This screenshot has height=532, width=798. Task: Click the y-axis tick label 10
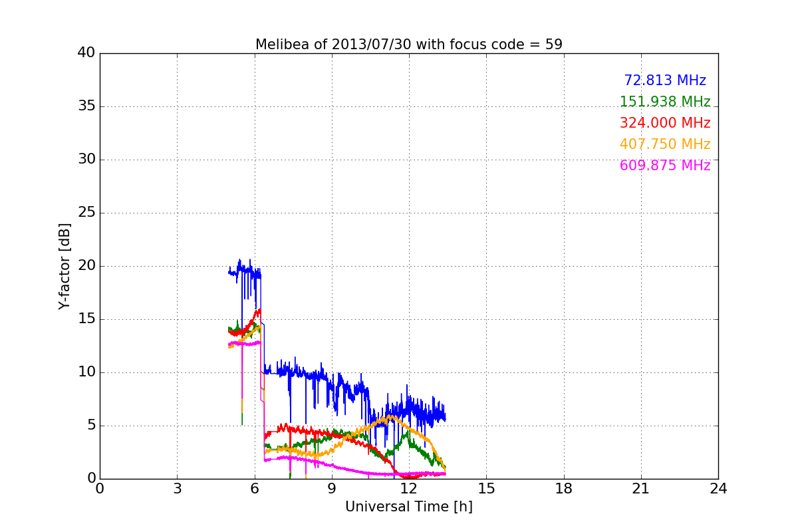tap(86, 372)
